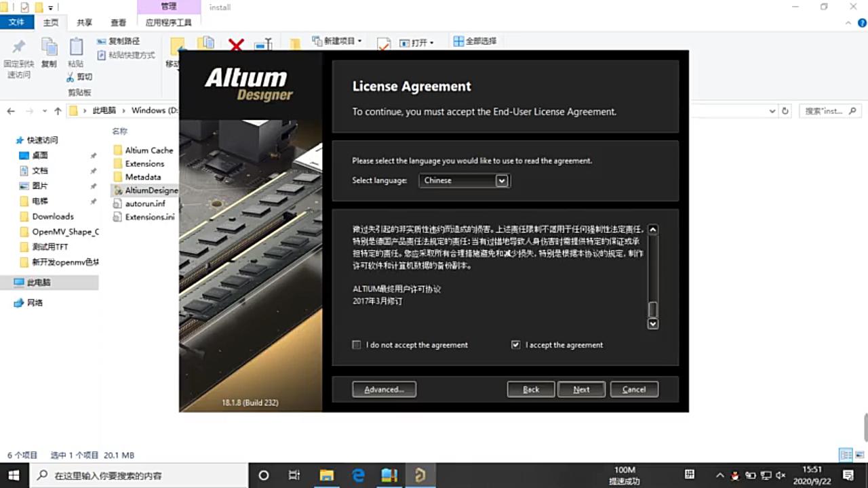The height and width of the screenshot is (488, 868).
Task: Switch to large icons view in status bar
Action: coord(859,455)
